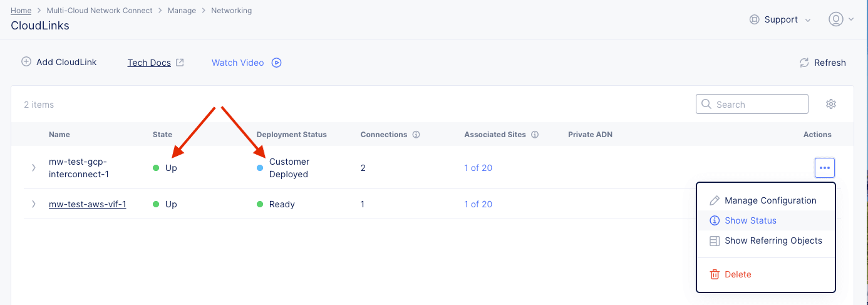Open the Support dropdown
868x305 pixels.
(x=780, y=19)
